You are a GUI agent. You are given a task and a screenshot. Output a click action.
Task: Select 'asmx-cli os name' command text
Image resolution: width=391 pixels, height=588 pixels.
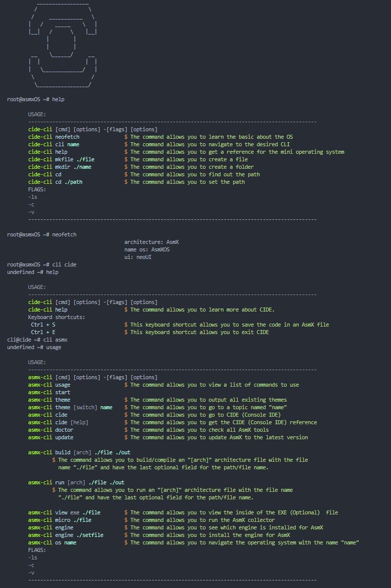pos(52,542)
